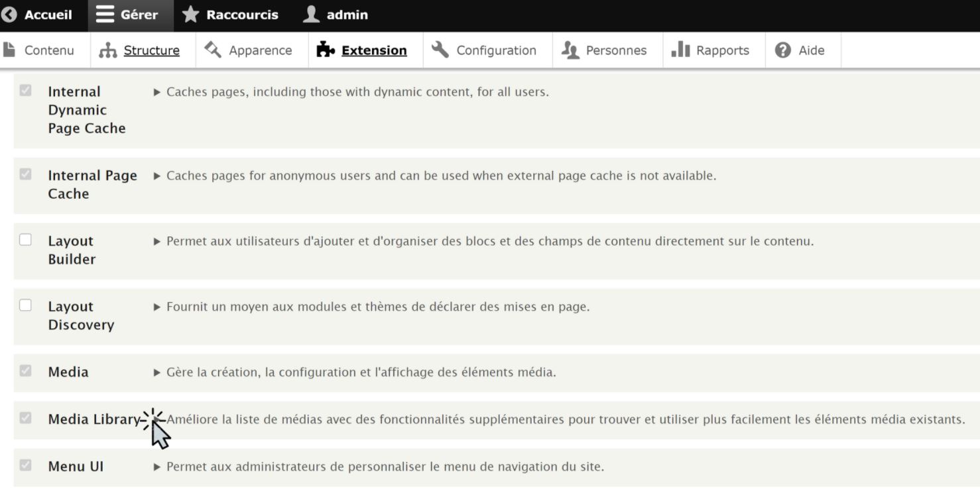Enable the Layout Builder module checkbox
Viewport: 980px width, 493px height.
coord(25,240)
